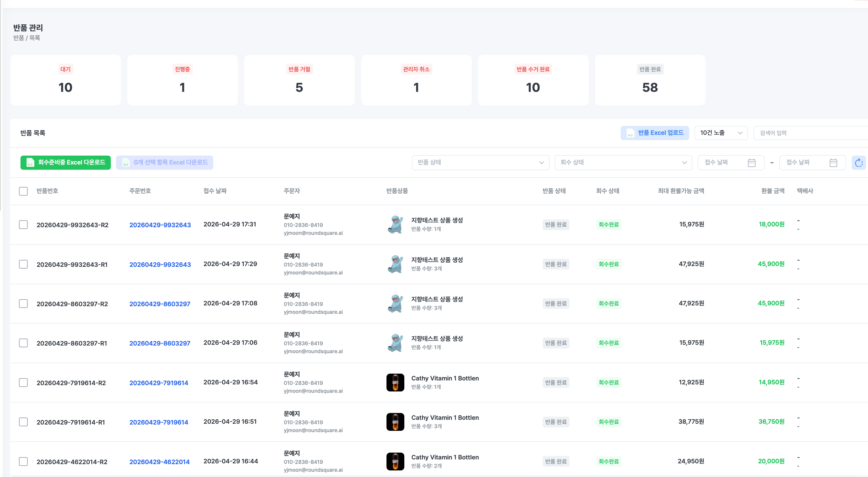Image resolution: width=868 pixels, height=477 pixels.
Task: Check the row 20260429-7919614-R2 checkbox
Action: tap(23, 383)
